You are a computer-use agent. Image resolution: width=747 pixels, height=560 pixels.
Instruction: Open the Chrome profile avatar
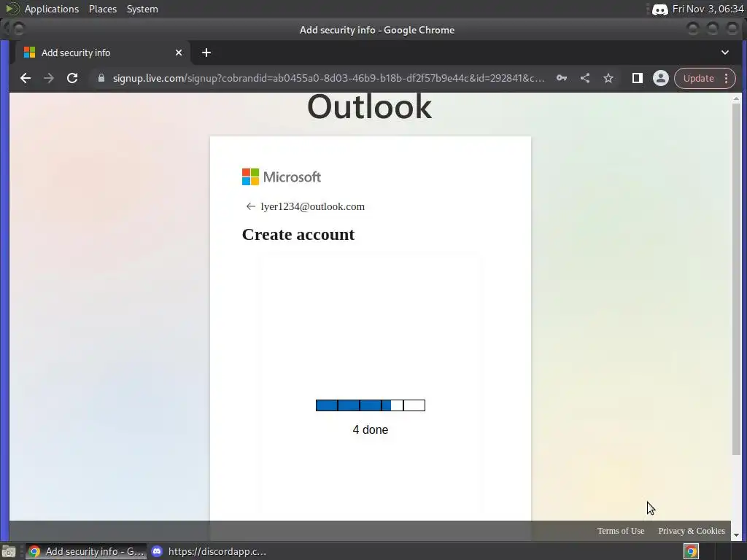click(x=661, y=78)
